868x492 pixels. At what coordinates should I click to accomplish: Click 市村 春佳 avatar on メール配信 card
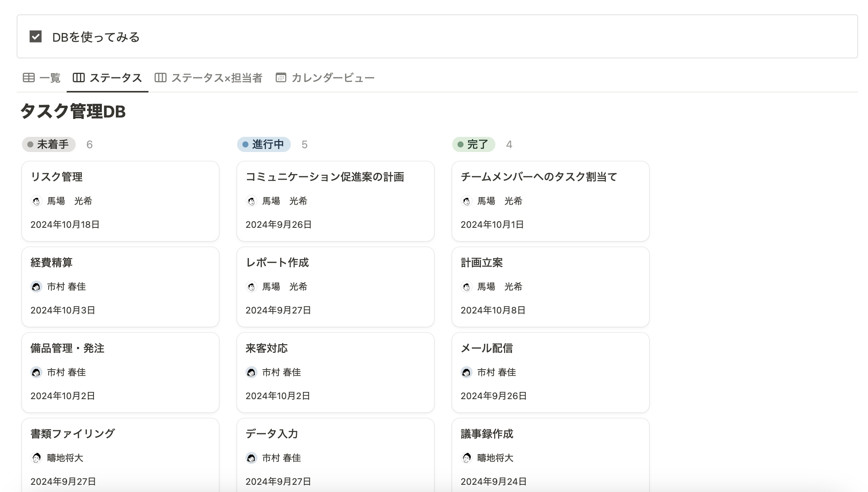point(467,372)
